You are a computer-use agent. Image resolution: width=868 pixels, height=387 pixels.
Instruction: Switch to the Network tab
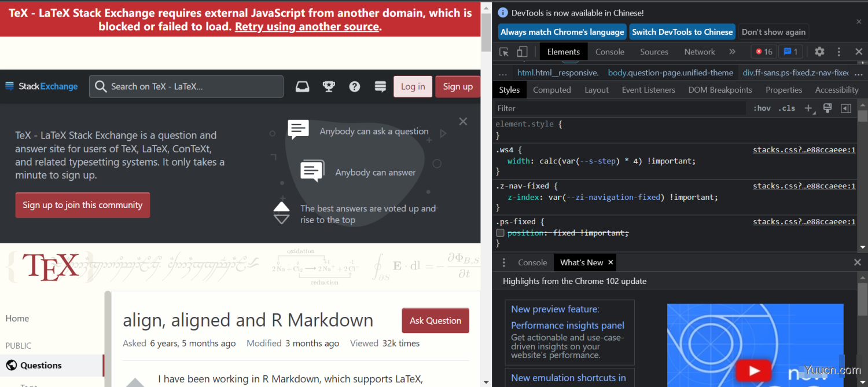pos(700,52)
